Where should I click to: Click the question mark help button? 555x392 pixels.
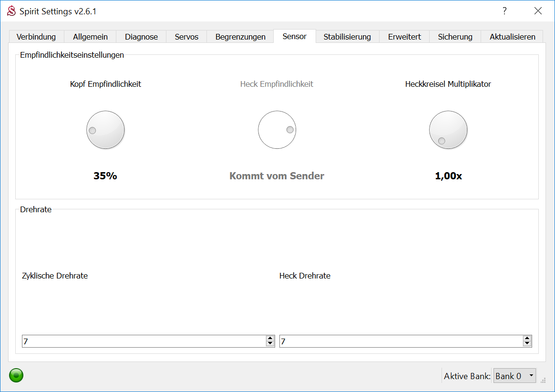504,11
